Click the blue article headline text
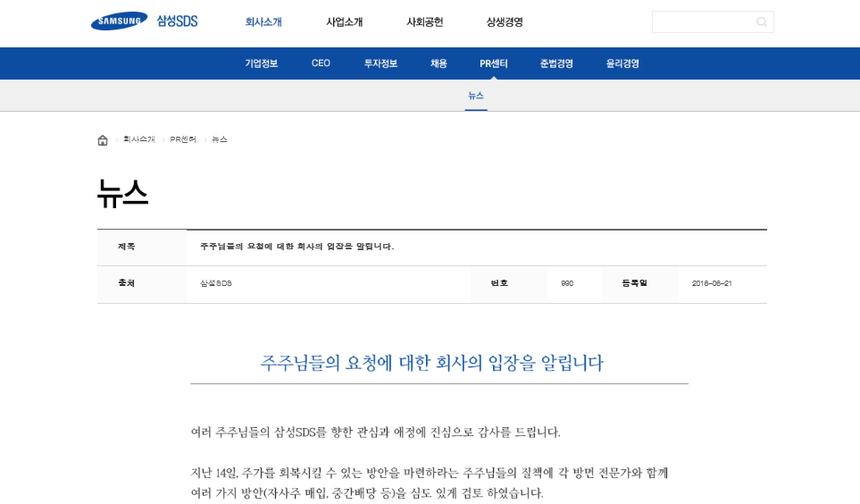The width and height of the screenshot is (860, 504). tap(432, 363)
